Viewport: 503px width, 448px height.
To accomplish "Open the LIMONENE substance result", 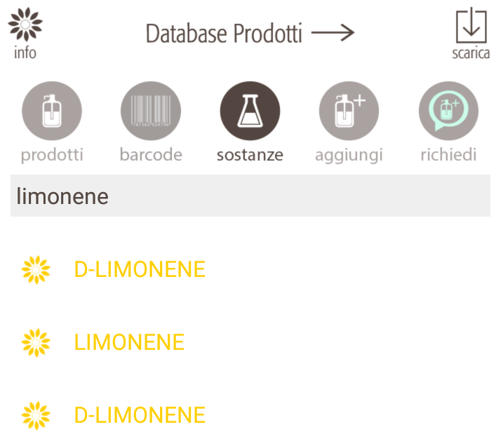I will [x=129, y=342].
